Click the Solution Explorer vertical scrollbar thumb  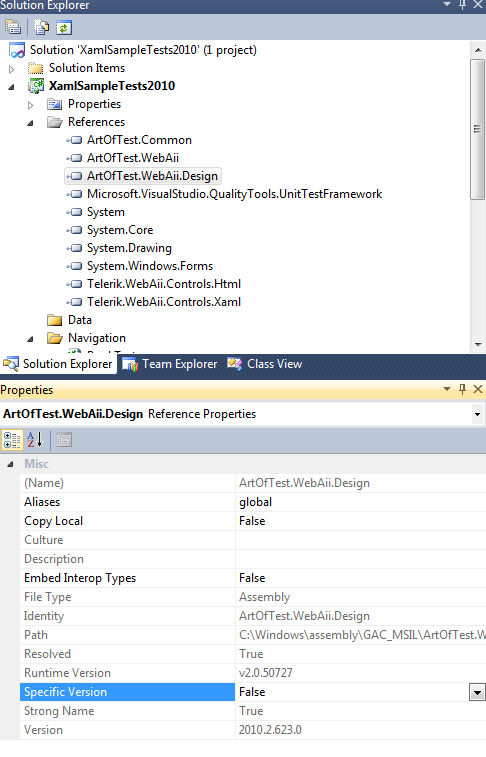478,129
